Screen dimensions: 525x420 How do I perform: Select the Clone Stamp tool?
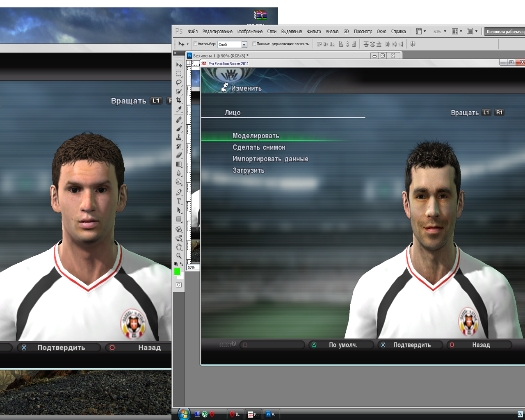(179, 137)
